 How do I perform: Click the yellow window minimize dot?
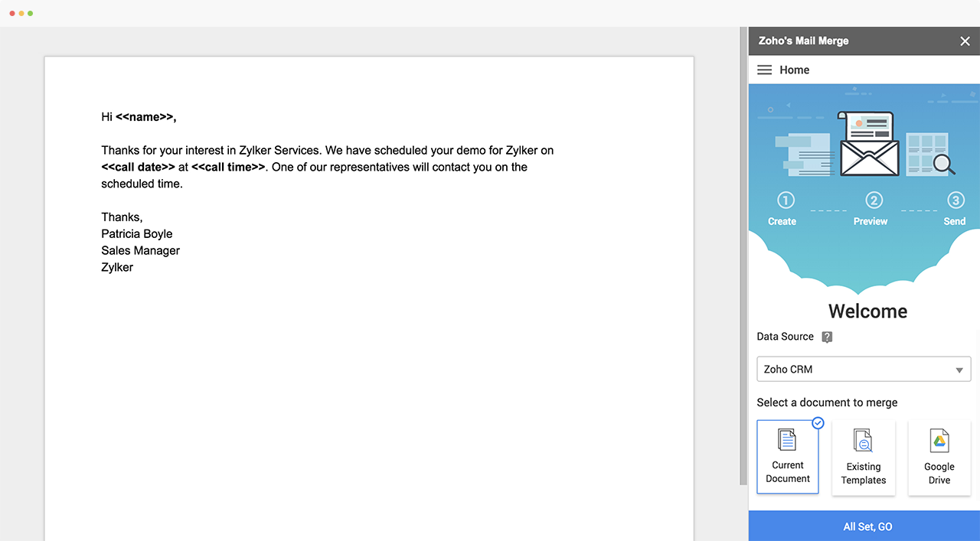tap(21, 14)
